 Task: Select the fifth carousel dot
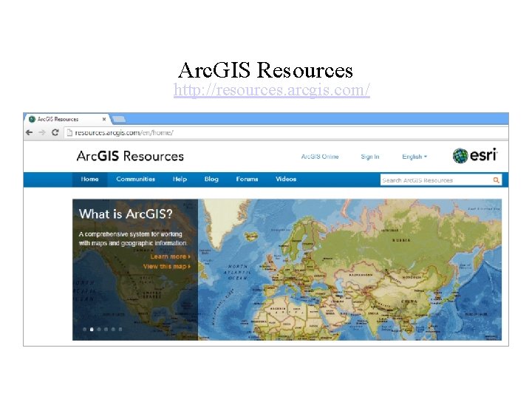[113, 329]
